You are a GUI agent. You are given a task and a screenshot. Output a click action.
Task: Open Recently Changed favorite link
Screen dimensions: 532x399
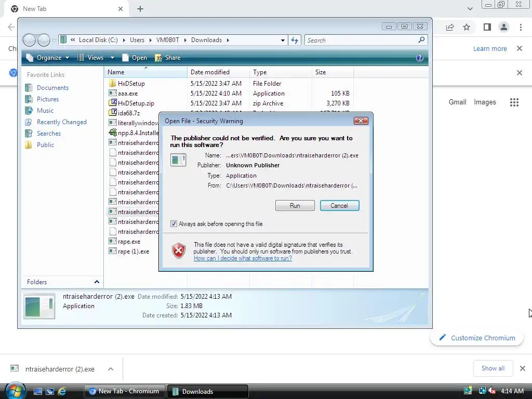tap(61, 122)
